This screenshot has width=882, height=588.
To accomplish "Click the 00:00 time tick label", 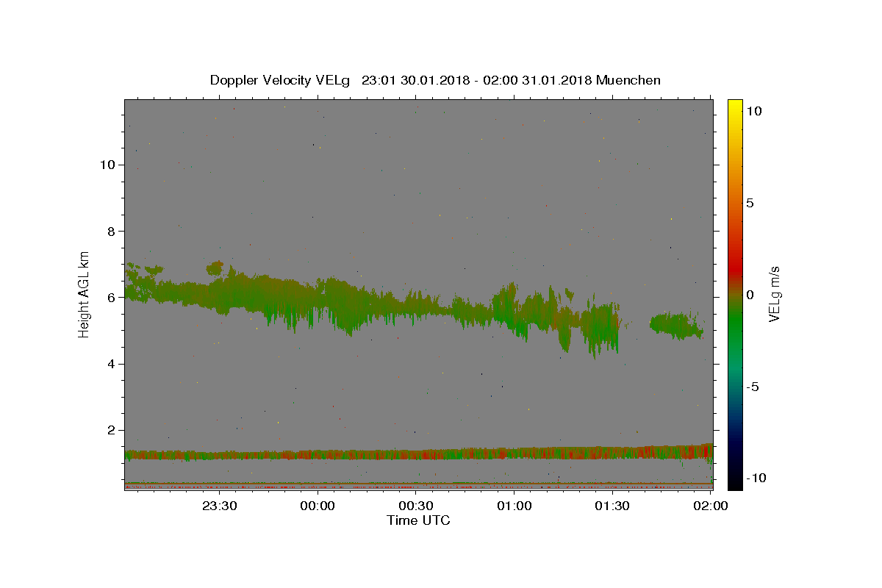I will [x=318, y=506].
